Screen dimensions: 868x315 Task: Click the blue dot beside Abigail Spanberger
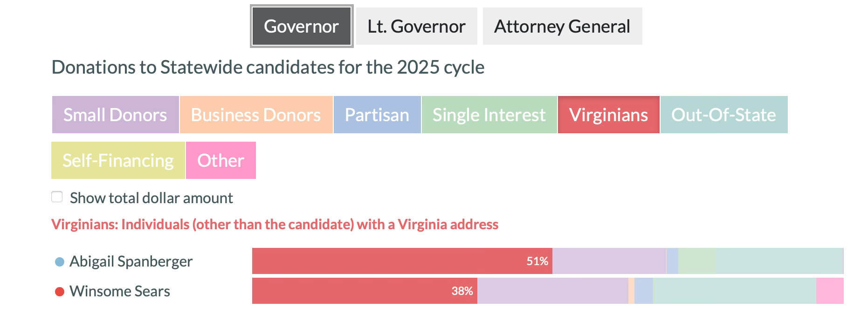coord(59,262)
